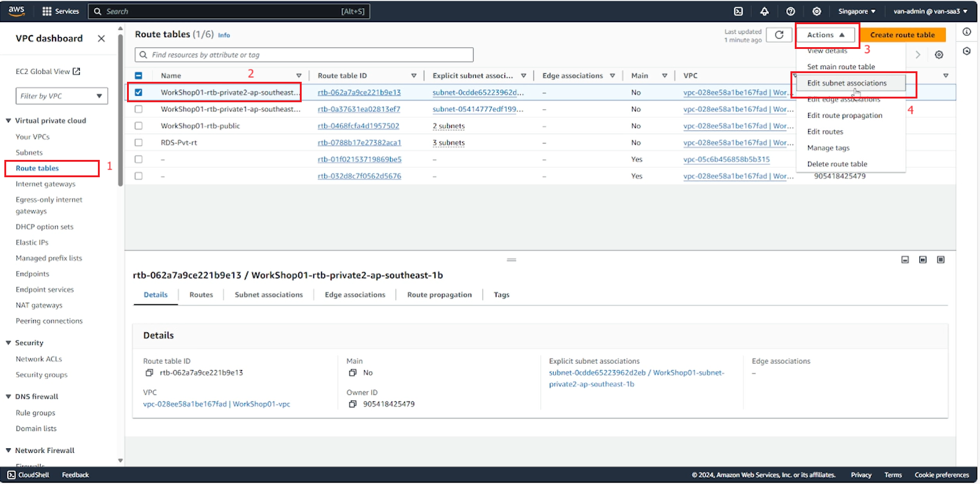Open CloudShell in the footer
Viewport: 980px width, 484px height.
coord(28,475)
